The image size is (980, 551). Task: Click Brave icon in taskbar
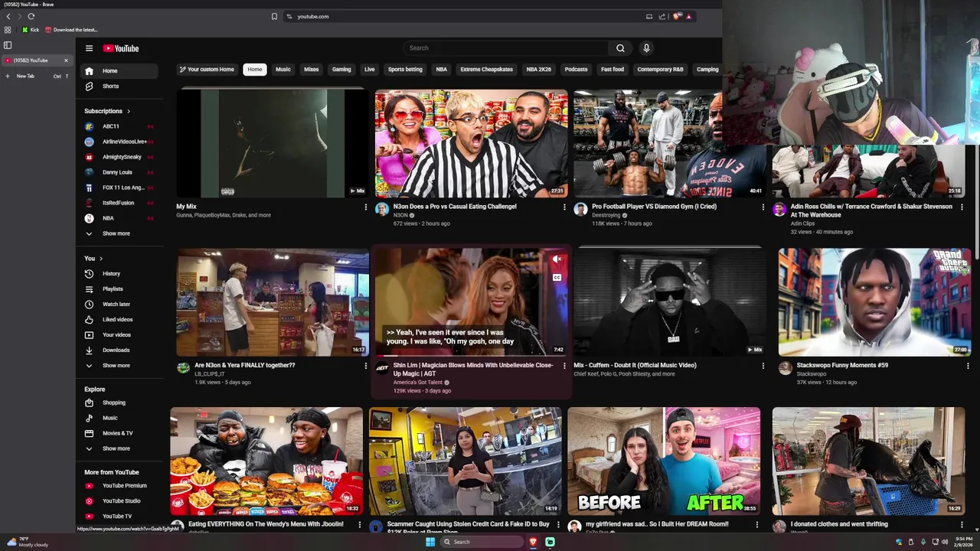(533, 542)
